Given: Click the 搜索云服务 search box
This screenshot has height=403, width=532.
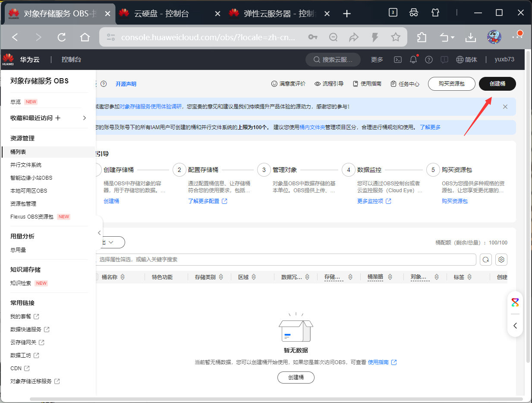Looking at the screenshot, I should tap(333, 60).
